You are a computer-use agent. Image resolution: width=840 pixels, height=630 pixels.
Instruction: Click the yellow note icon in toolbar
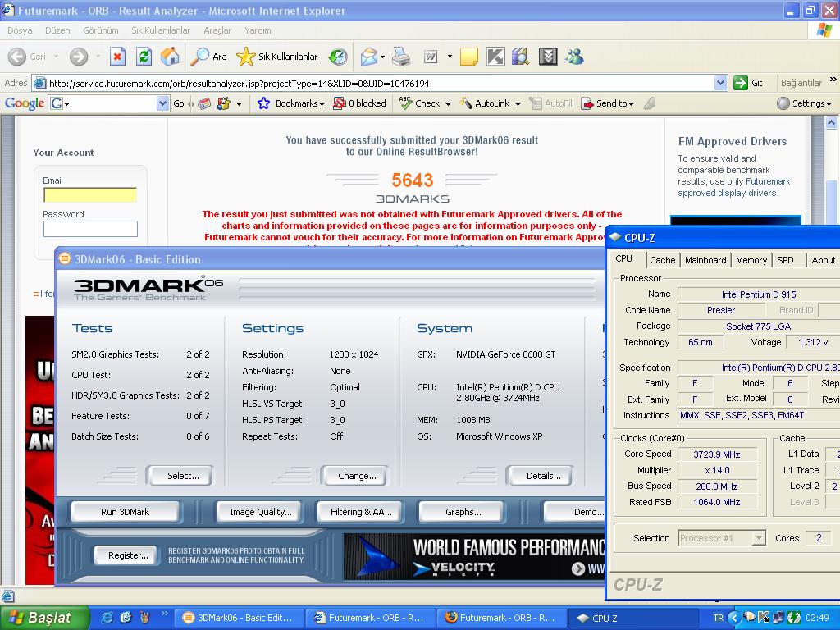click(468, 57)
